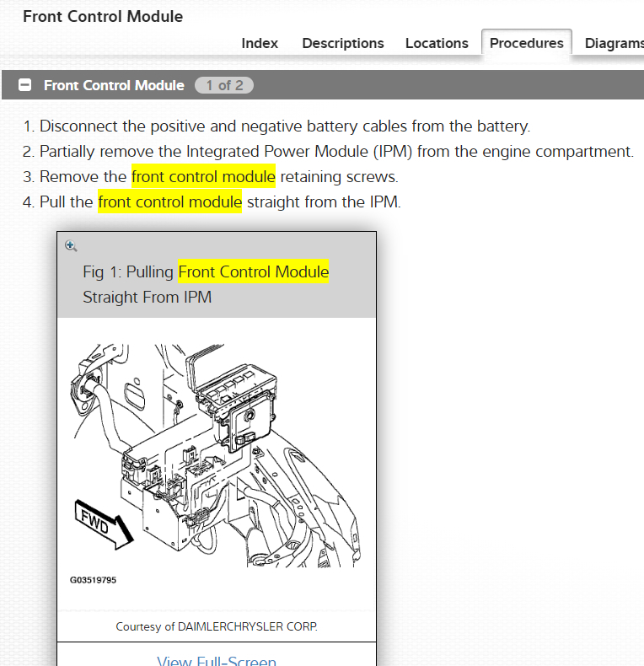Switch to the Descriptions tab

tap(343, 43)
